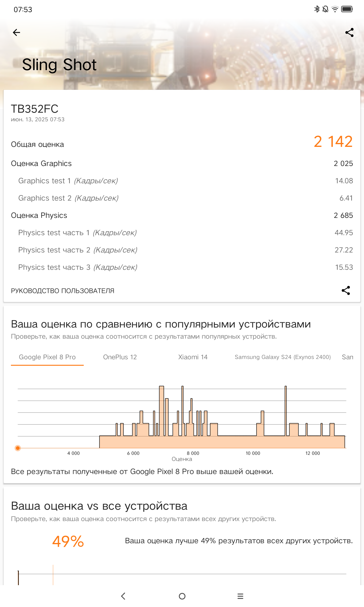Tap the back arrow at top
Screen dimensions: 364x607
[17, 32]
